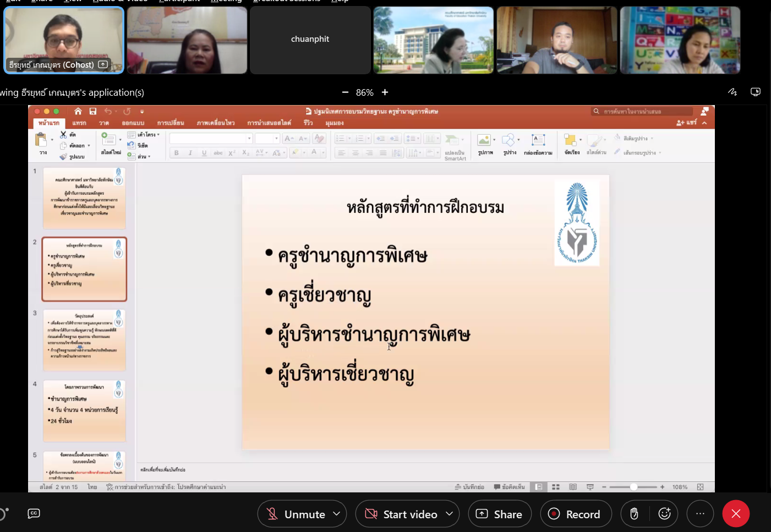The width and height of the screenshot is (771, 532).
Task: Open the Design (ออกแบบ) ribbon tab
Action: click(133, 123)
